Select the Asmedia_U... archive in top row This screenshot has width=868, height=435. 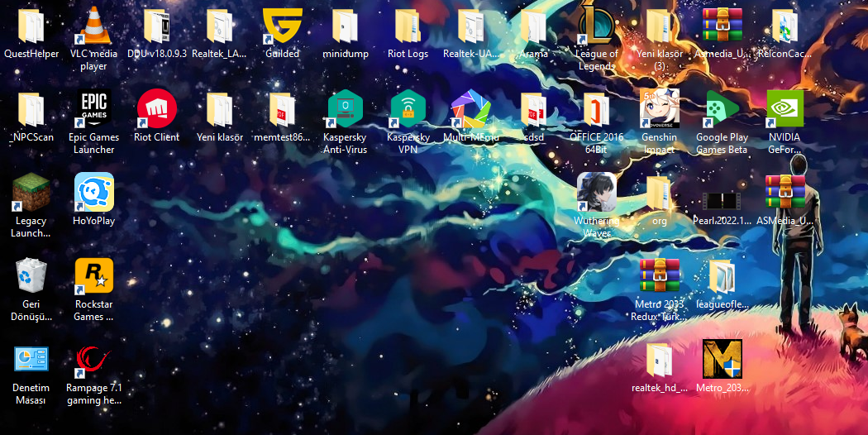[x=722, y=25]
